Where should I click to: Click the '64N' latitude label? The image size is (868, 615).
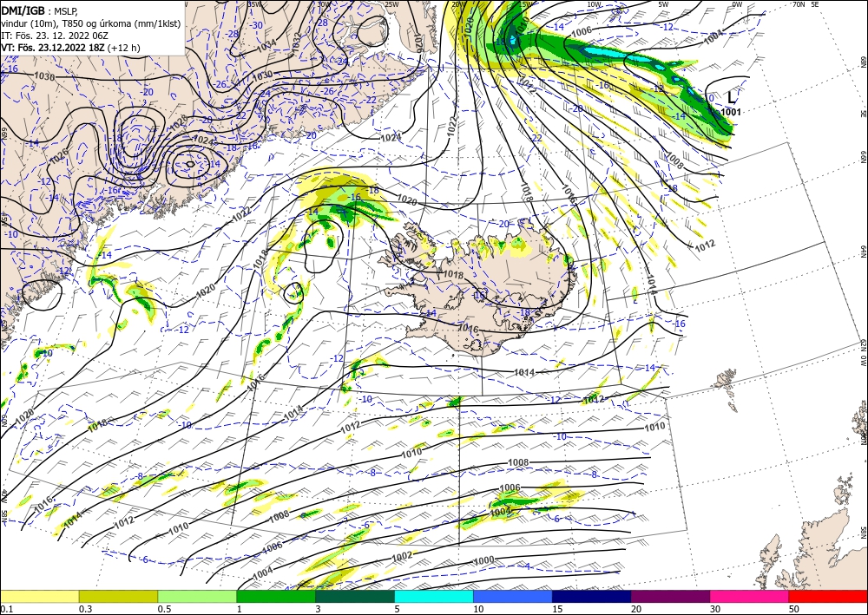pos(864,251)
